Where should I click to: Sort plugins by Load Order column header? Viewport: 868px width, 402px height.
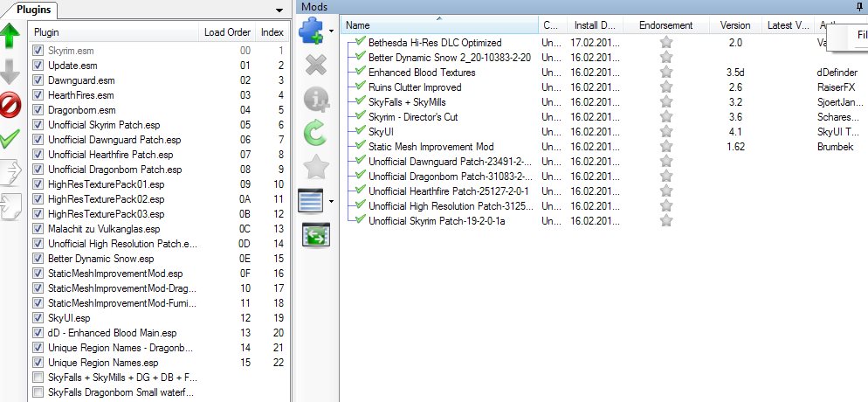226,32
